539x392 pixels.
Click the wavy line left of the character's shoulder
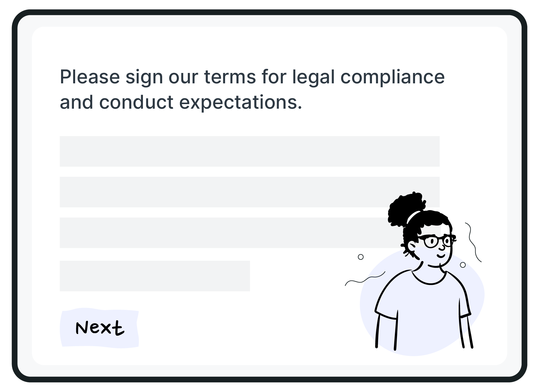pos(365,278)
